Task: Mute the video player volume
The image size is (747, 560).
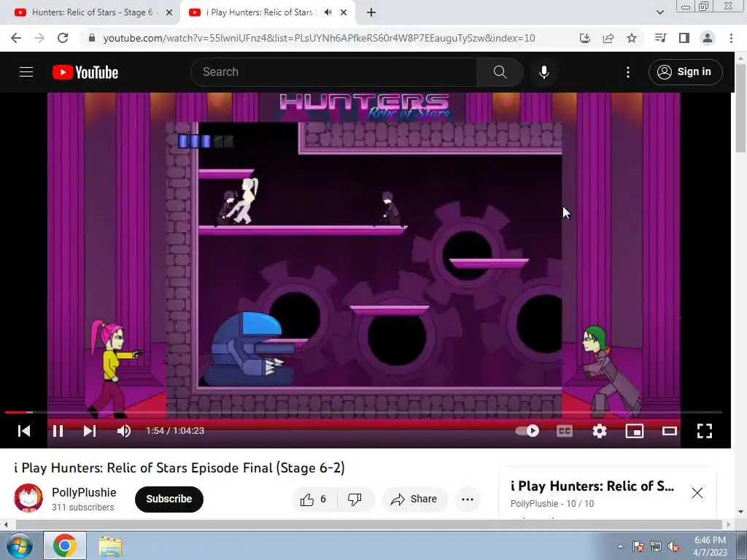Action: click(x=124, y=431)
